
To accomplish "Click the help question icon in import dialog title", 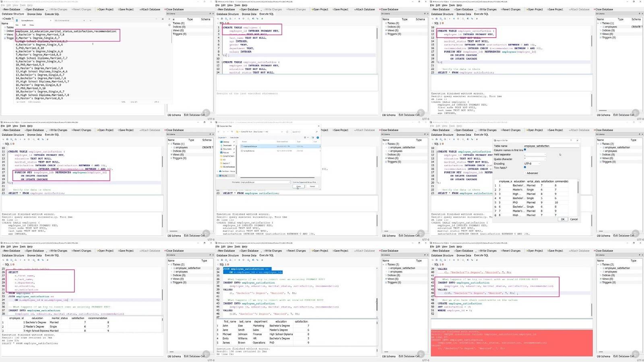I will point(571,140).
